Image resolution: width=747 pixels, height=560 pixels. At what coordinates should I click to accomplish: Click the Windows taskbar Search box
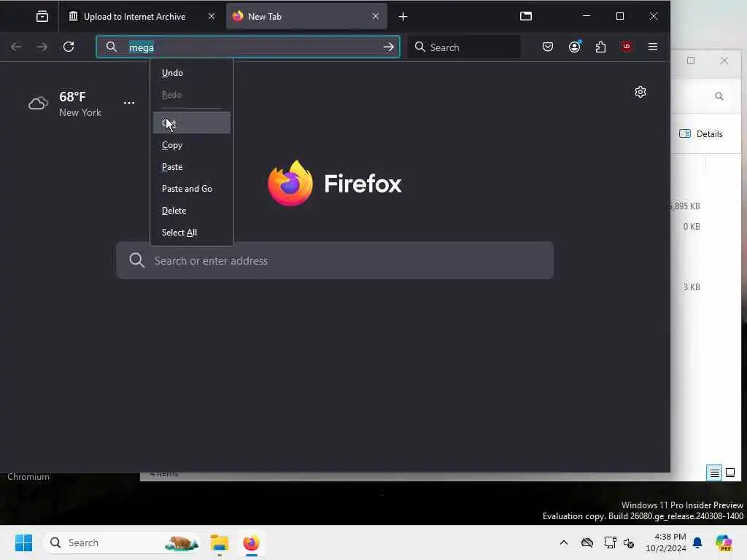click(122, 542)
